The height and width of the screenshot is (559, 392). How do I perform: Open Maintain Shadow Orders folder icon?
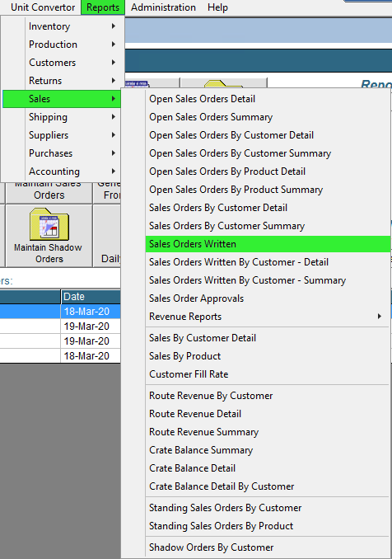49,224
